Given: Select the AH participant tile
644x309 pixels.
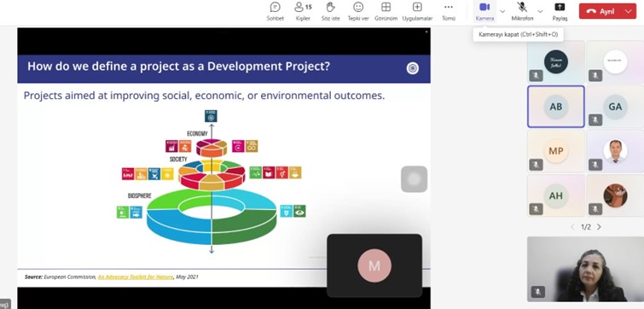Looking at the screenshot, I should pyautogui.click(x=555, y=195).
